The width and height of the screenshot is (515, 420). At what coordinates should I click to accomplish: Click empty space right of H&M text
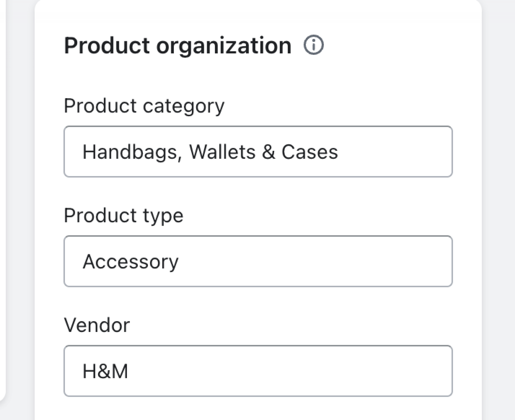pyautogui.click(x=289, y=371)
